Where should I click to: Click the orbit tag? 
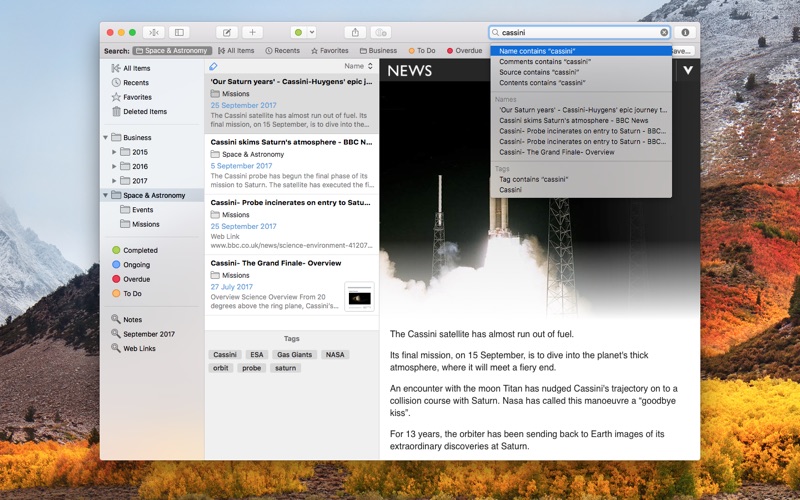point(220,368)
